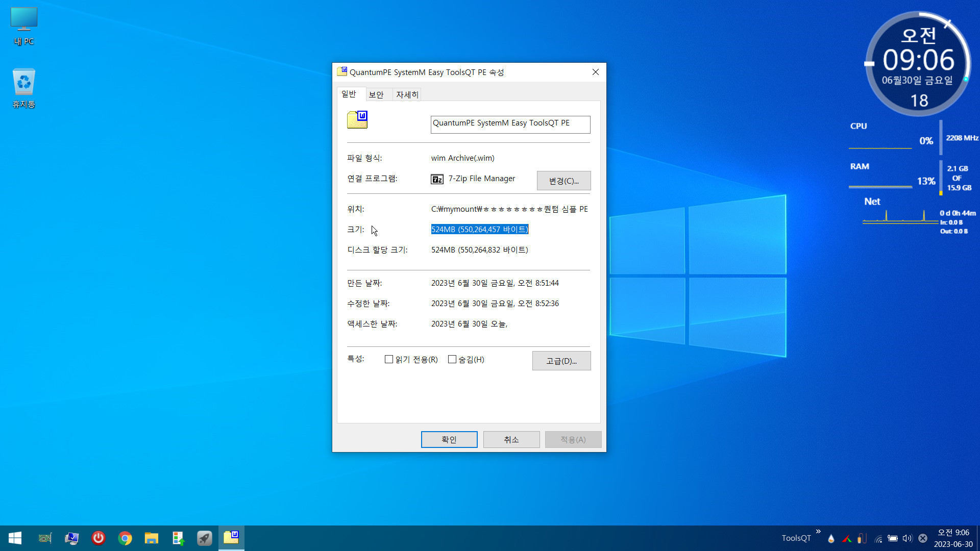Click the monitor with checkmark taskbar icon

tap(71, 538)
